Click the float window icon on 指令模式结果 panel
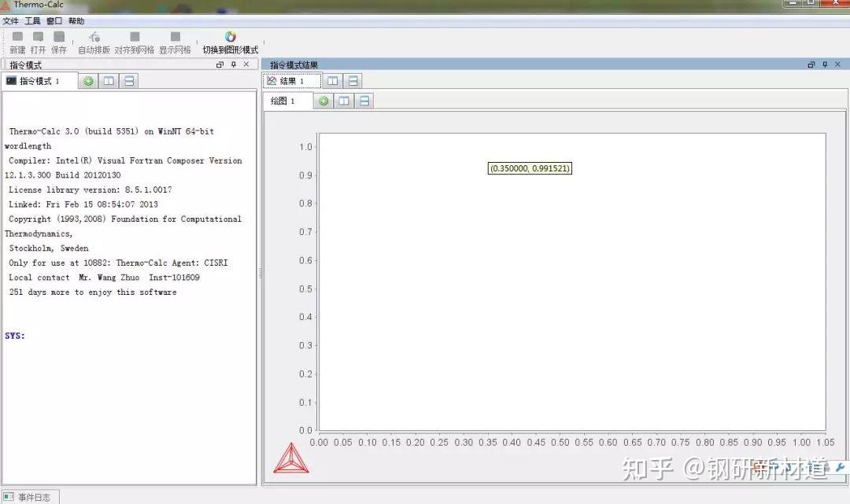850x504 pixels. 811,64
